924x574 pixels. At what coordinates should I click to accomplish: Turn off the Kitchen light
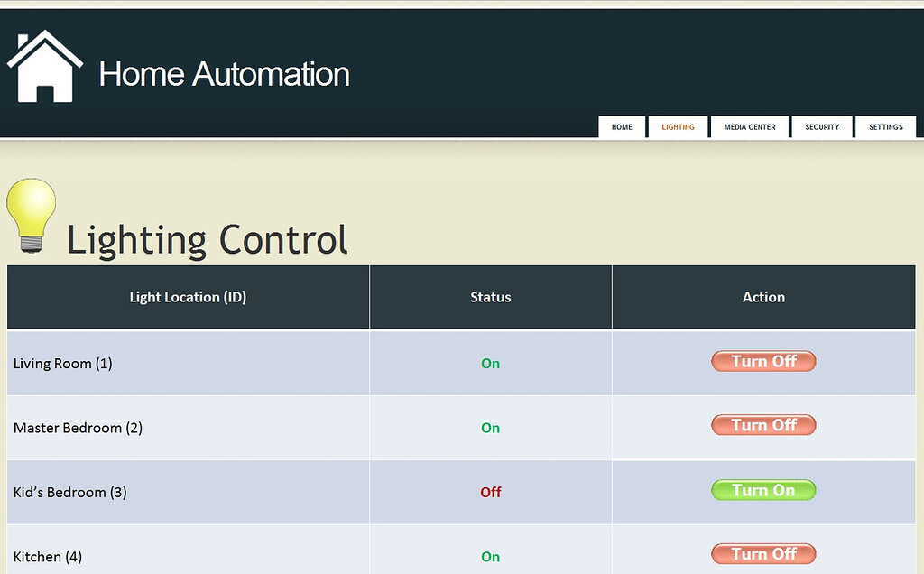coord(763,553)
